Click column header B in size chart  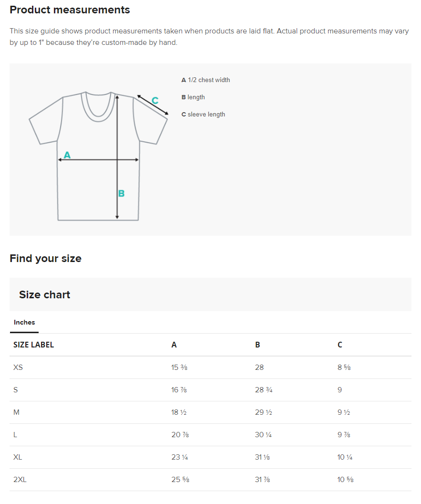pos(257,345)
